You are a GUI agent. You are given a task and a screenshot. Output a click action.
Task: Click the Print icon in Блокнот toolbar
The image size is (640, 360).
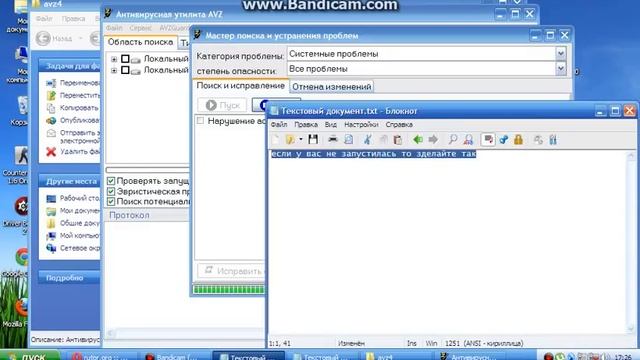coord(333,140)
